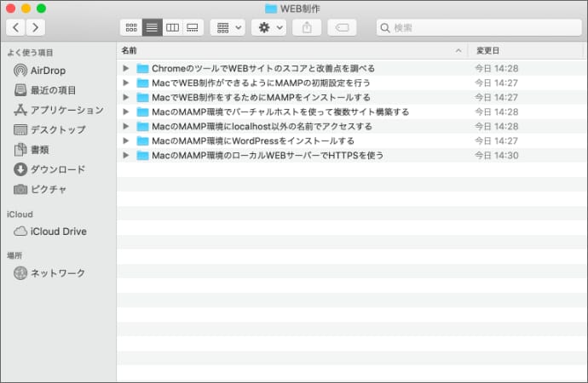This screenshot has width=588, height=383.
Task: Expand the ローカルWEBサーバーでHTTPS folder triangle
Action: [126, 155]
